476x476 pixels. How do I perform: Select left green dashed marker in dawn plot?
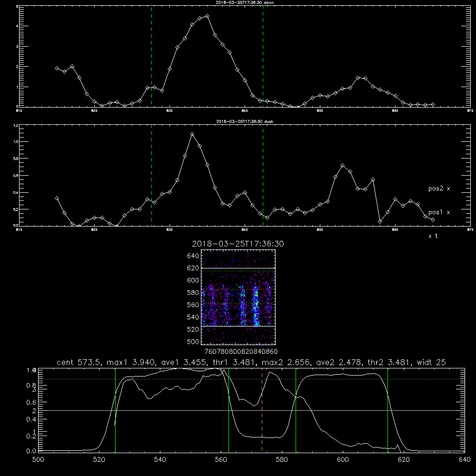[151, 56]
